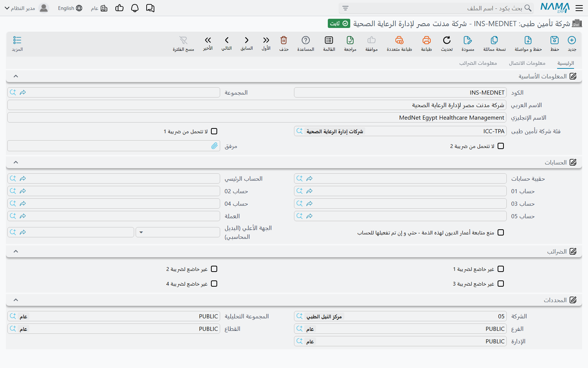Switch language to English
This screenshot has width=588, height=368.
click(70, 8)
